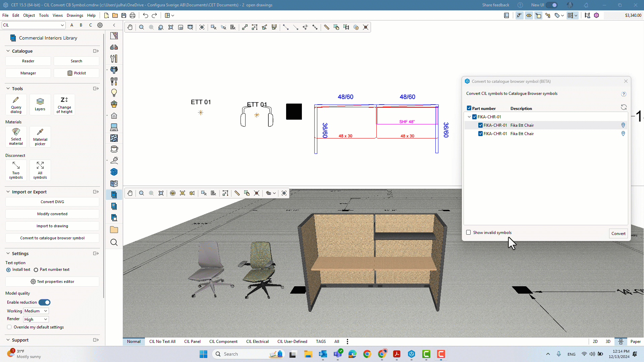
Task: Select Part number text radio option
Action: [36, 270]
